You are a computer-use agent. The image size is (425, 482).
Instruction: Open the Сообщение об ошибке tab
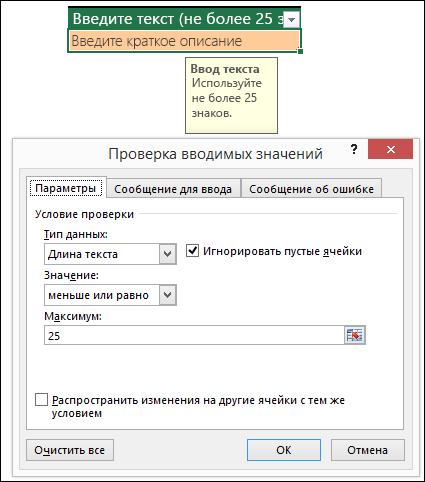[311, 189]
